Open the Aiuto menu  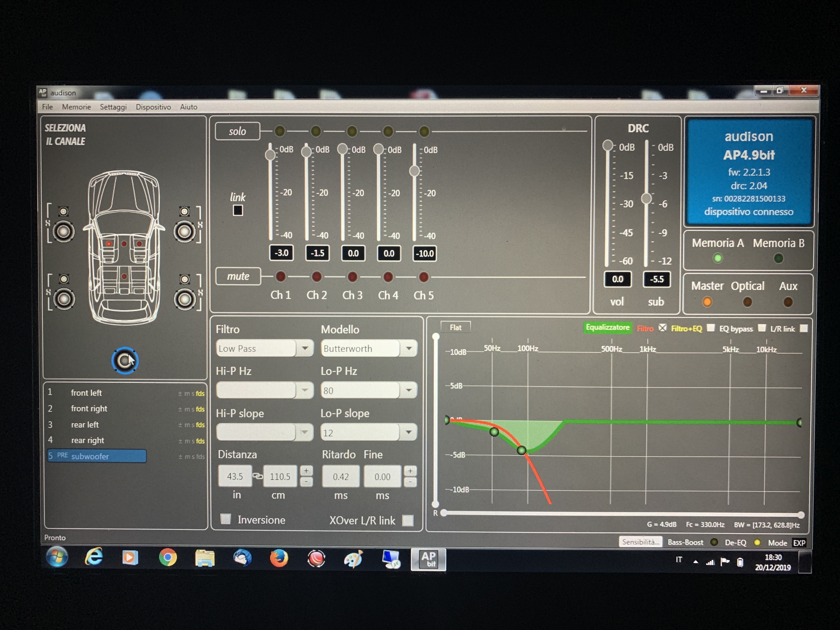[x=188, y=107]
